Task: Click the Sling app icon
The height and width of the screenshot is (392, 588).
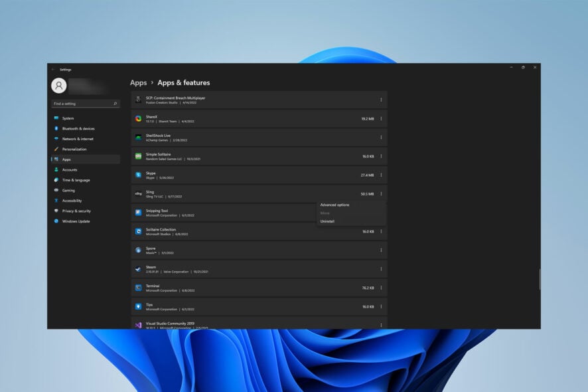Action: [139, 194]
